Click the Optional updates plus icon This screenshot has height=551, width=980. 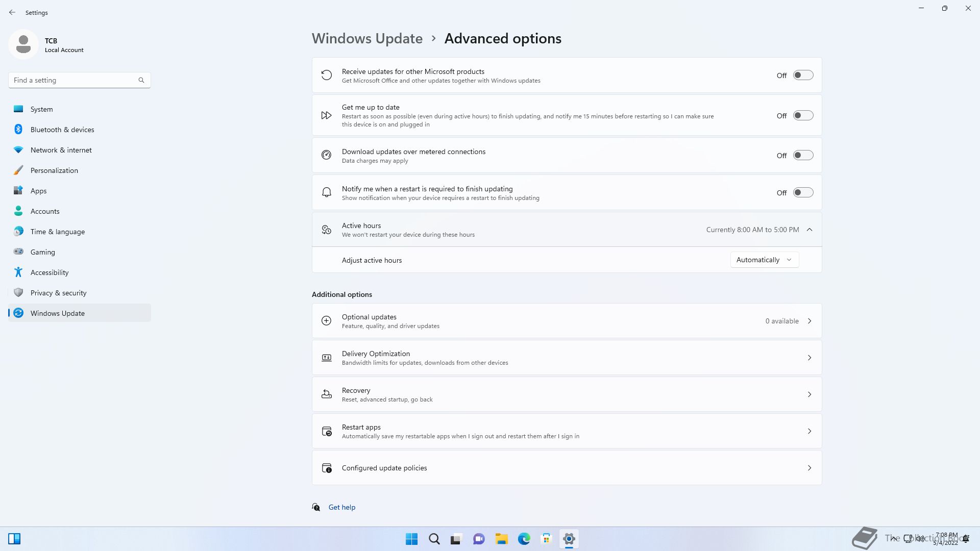coord(326,320)
